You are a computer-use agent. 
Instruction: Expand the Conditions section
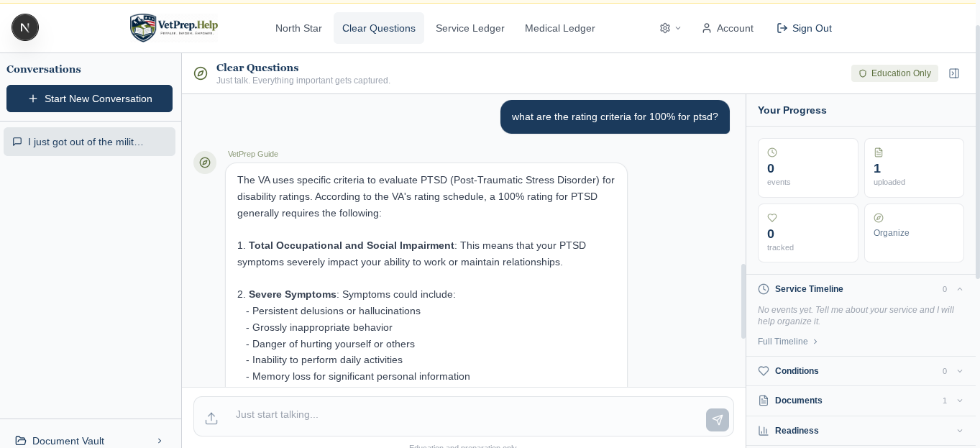pos(960,371)
